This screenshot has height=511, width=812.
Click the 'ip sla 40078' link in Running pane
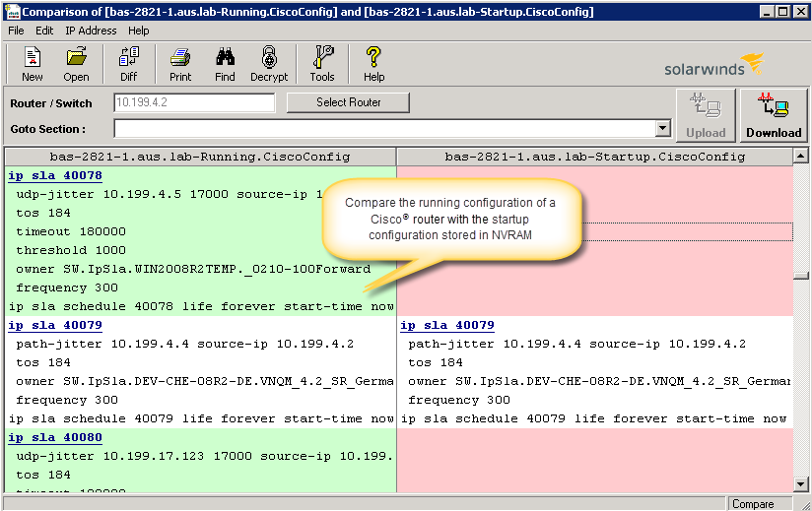tap(55, 176)
